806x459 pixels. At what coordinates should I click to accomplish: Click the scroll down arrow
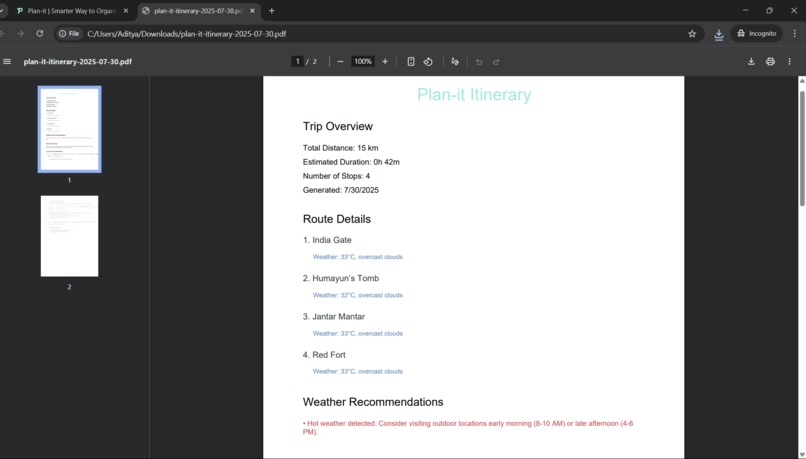[x=802, y=454]
